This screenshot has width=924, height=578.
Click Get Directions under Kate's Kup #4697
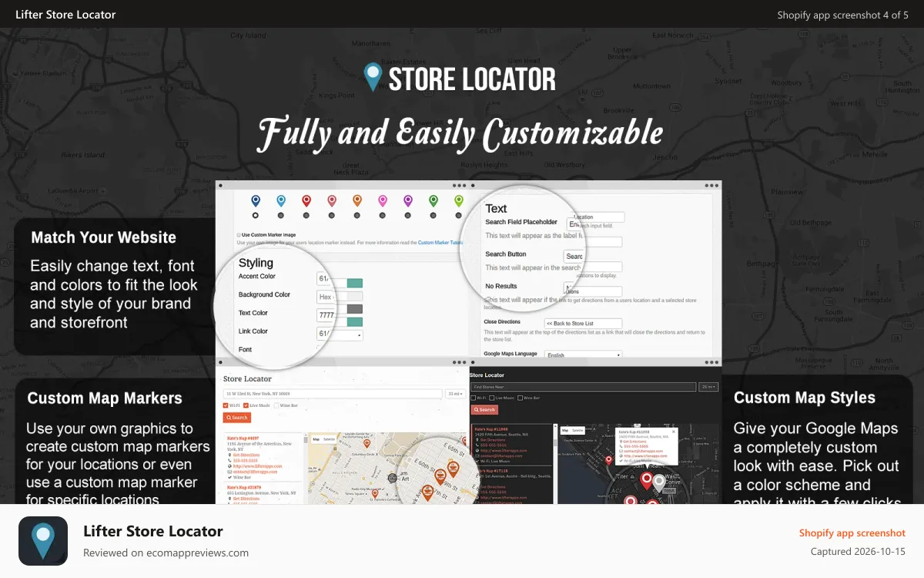[246, 455]
